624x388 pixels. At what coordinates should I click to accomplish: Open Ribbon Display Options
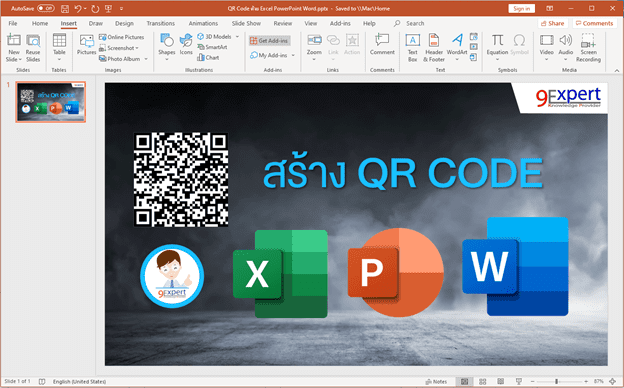pyautogui.click(x=550, y=8)
